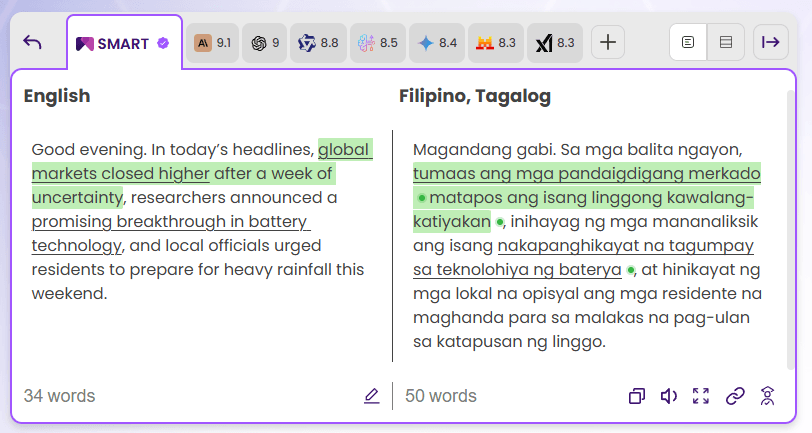Click the "Filipino, Tagalog" language heading

tap(475, 96)
